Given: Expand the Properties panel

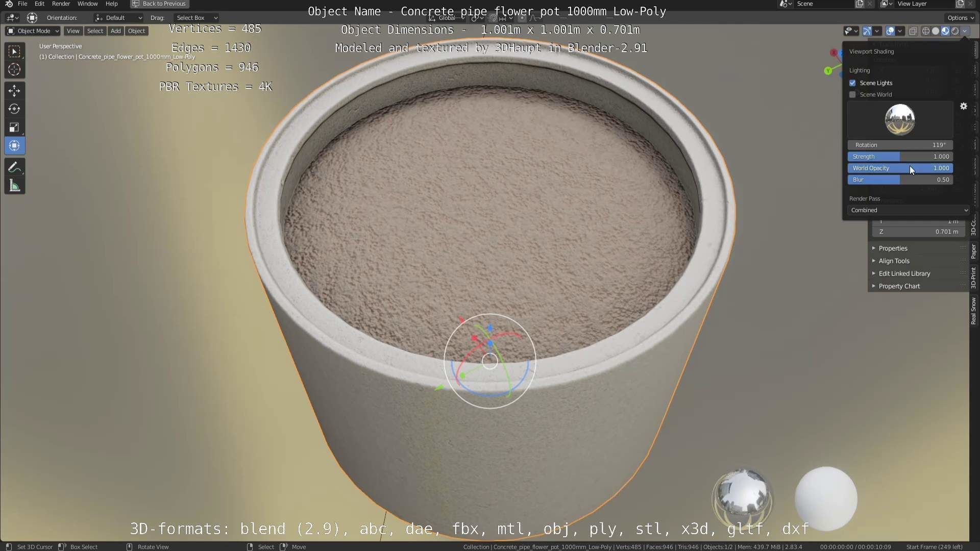Looking at the screenshot, I should coord(918,248).
